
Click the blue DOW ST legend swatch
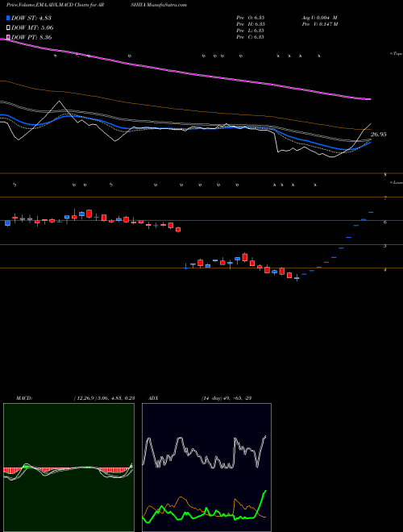click(8, 18)
